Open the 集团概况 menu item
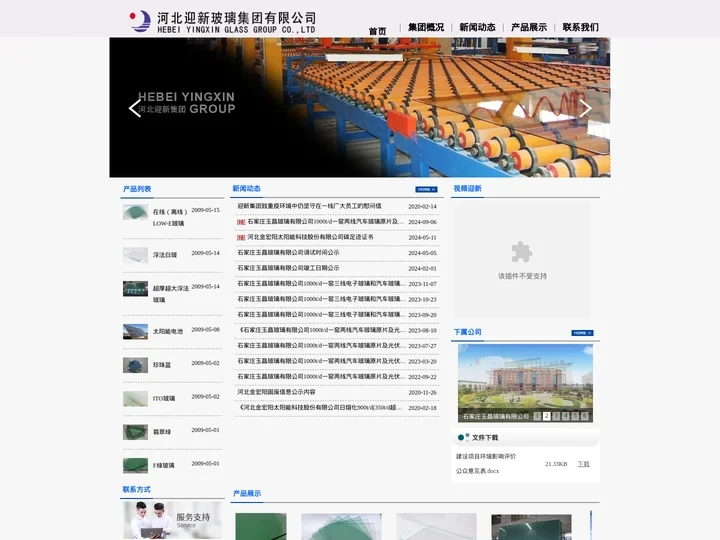The width and height of the screenshot is (720, 540). pyautogui.click(x=426, y=27)
